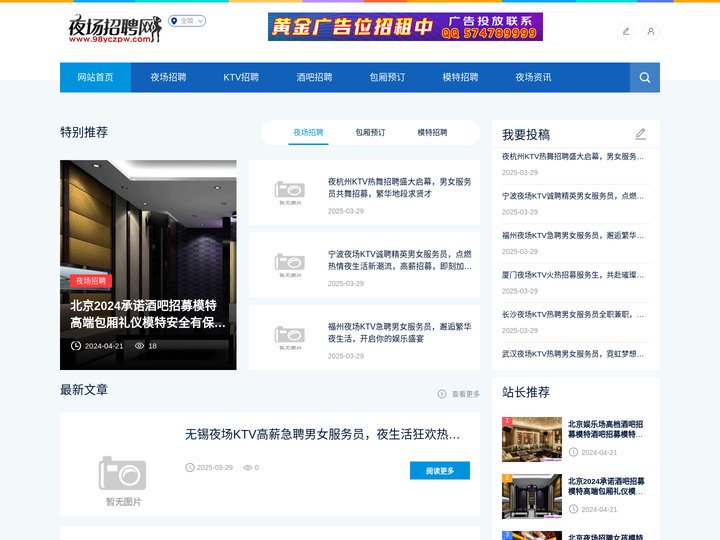
Task: Open KTV招聘 navigation item
Action: pos(241,77)
